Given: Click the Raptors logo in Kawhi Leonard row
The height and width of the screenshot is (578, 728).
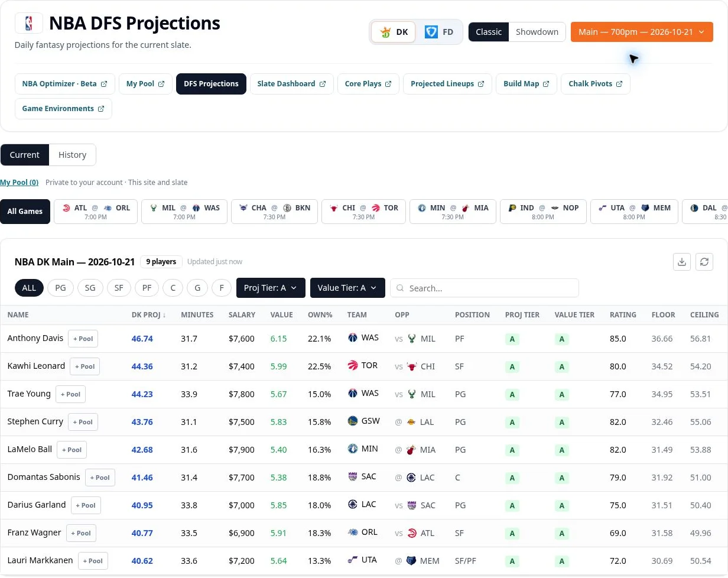Looking at the screenshot, I should 353,366.
